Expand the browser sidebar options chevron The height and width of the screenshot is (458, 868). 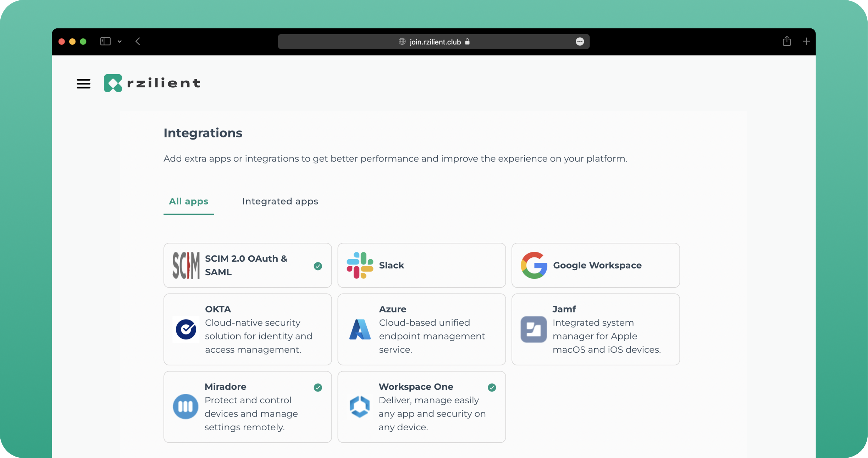[120, 42]
